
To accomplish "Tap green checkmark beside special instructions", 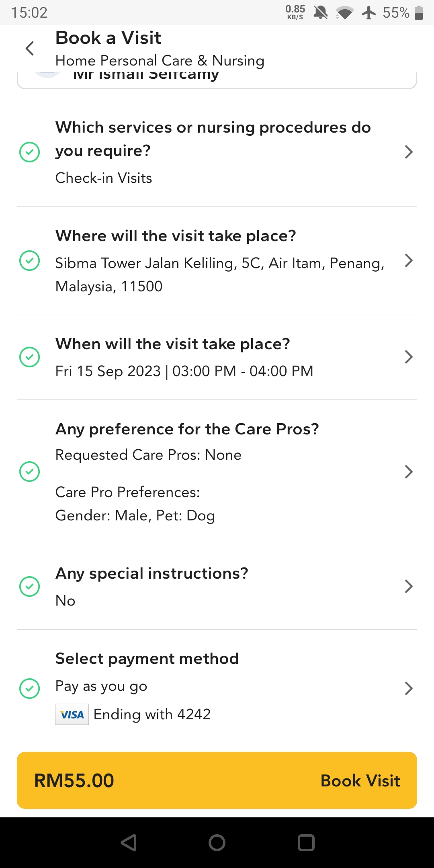I will tap(30, 586).
